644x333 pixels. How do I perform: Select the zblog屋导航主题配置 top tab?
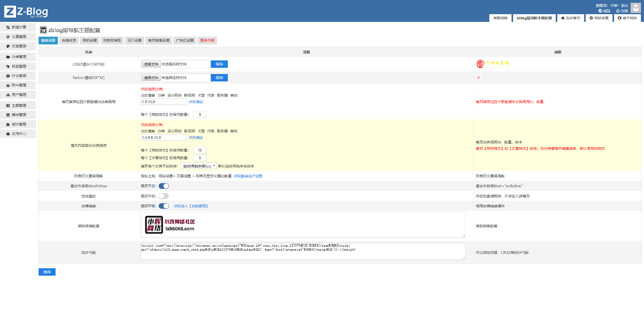[534, 18]
